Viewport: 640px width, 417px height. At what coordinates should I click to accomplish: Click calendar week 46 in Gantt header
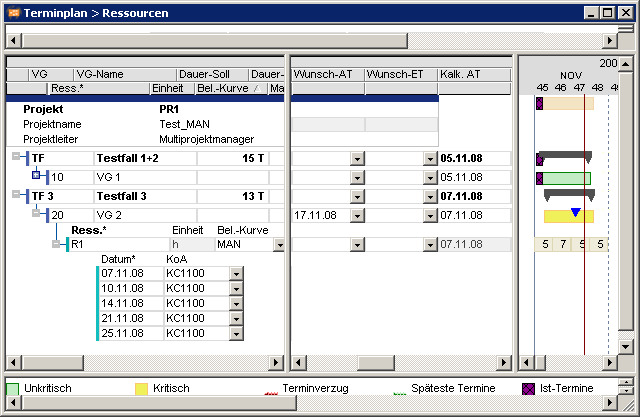tap(560, 88)
